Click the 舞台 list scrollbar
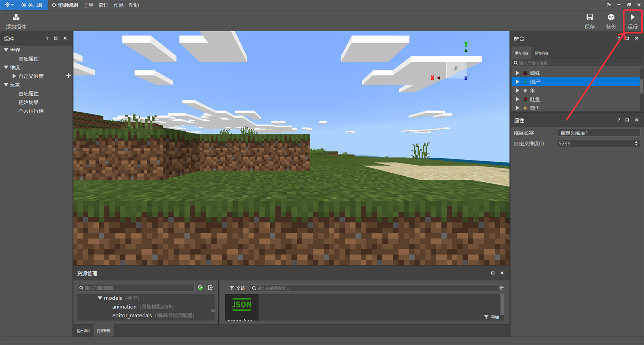Viewport: 644px width, 345px height. click(641, 87)
